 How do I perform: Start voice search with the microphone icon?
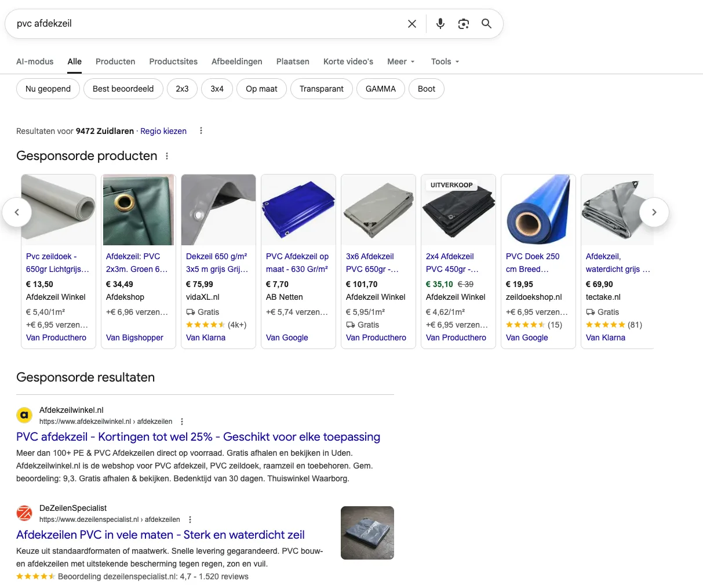coord(440,24)
